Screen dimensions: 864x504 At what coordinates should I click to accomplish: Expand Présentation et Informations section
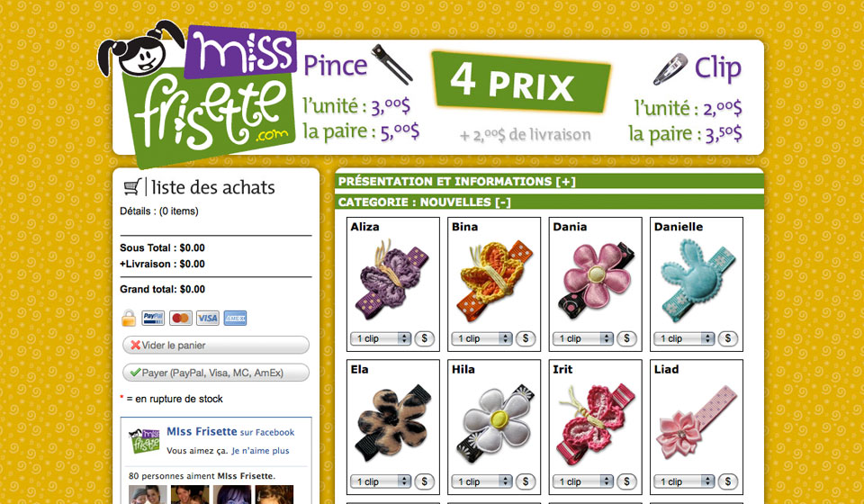click(457, 181)
